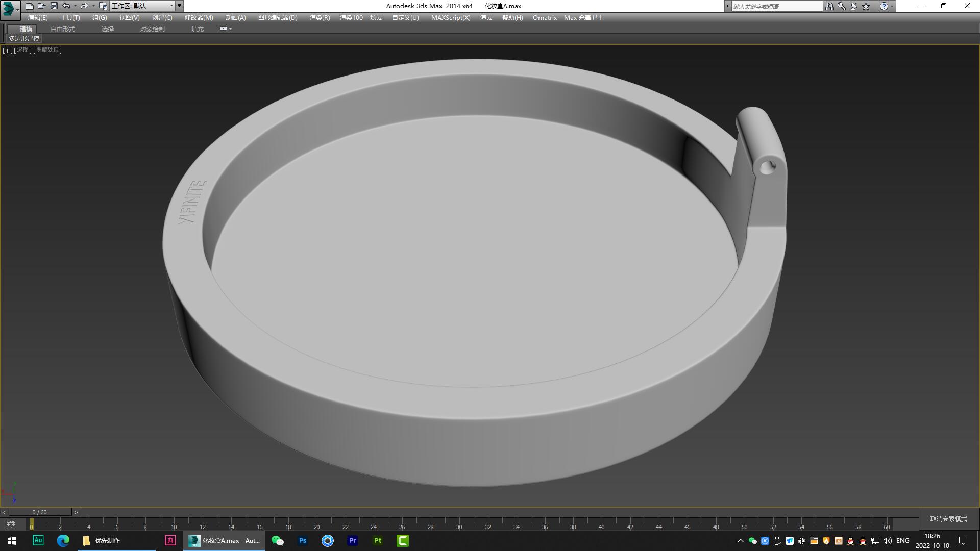Switch to the 自由形式 ribbon tab
Viewport: 980px width, 551px height.
[x=62, y=29]
